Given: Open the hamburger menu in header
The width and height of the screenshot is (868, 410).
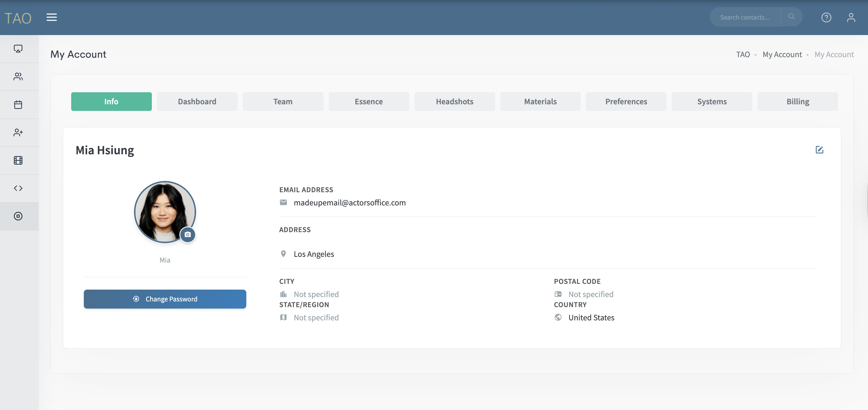Looking at the screenshot, I should tap(52, 17).
